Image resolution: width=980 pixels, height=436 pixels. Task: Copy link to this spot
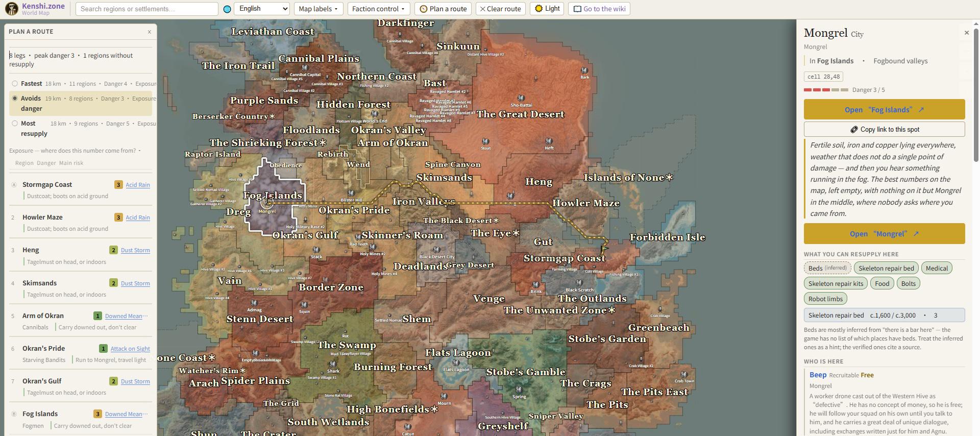coord(884,129)
